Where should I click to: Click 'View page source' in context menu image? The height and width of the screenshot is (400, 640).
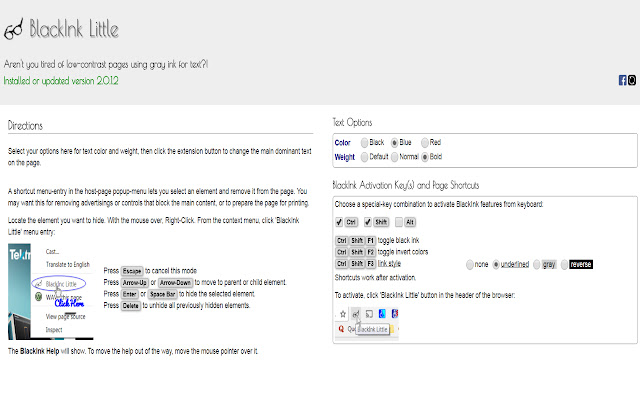65,316
